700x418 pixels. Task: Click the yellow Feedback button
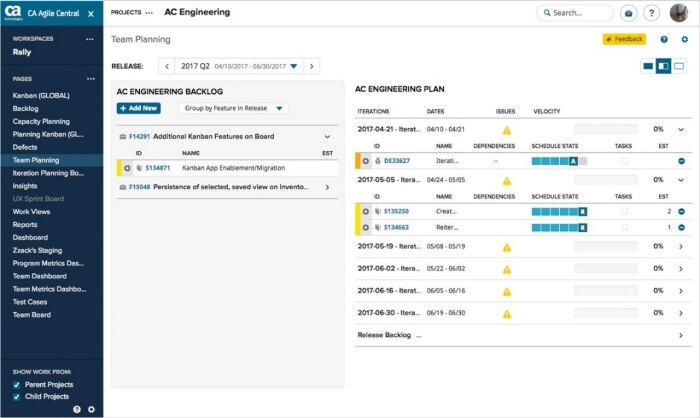click(624, 39)
